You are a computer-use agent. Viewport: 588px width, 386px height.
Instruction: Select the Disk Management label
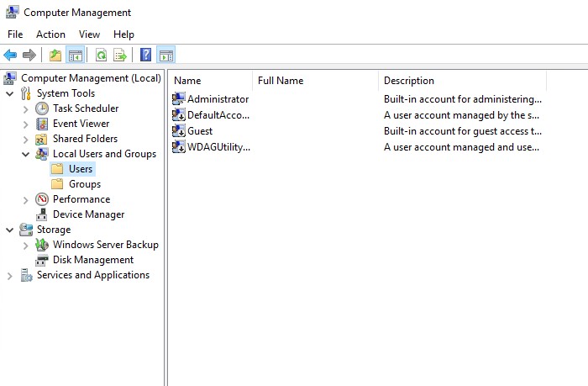pyautogui.click(x=93, y=260)
